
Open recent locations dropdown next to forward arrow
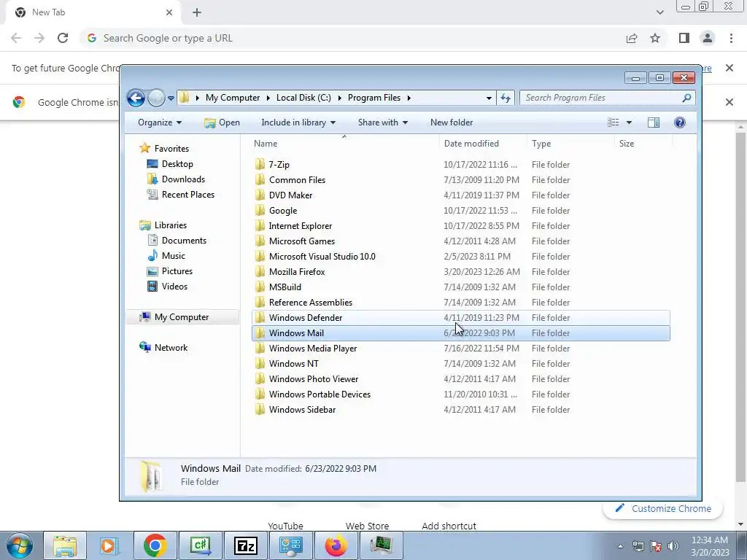tap(171, 98)
